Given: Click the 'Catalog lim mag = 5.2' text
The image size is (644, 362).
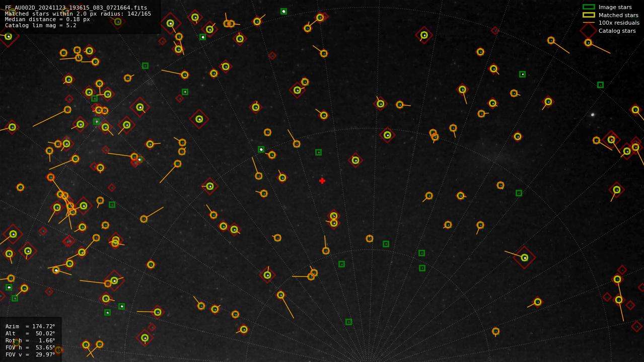Looking at the screenshot, I should pyautogui.click(x=41, y=25).
